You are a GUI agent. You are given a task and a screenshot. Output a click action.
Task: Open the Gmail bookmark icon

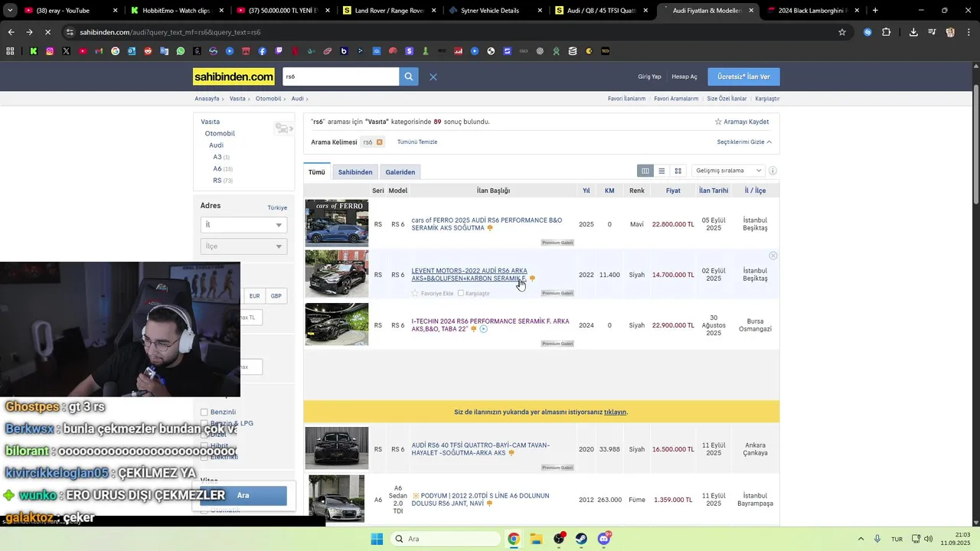point(99,51)
